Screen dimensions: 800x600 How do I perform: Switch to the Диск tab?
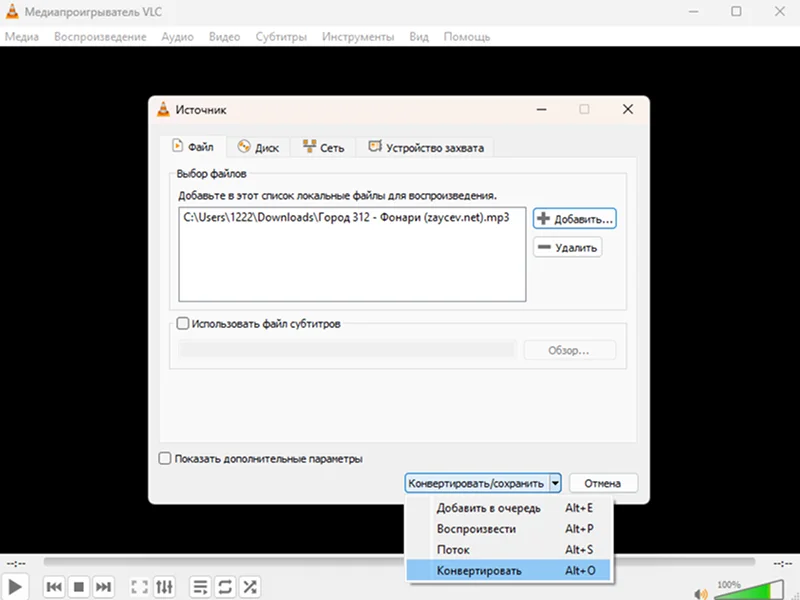(259, 147)
